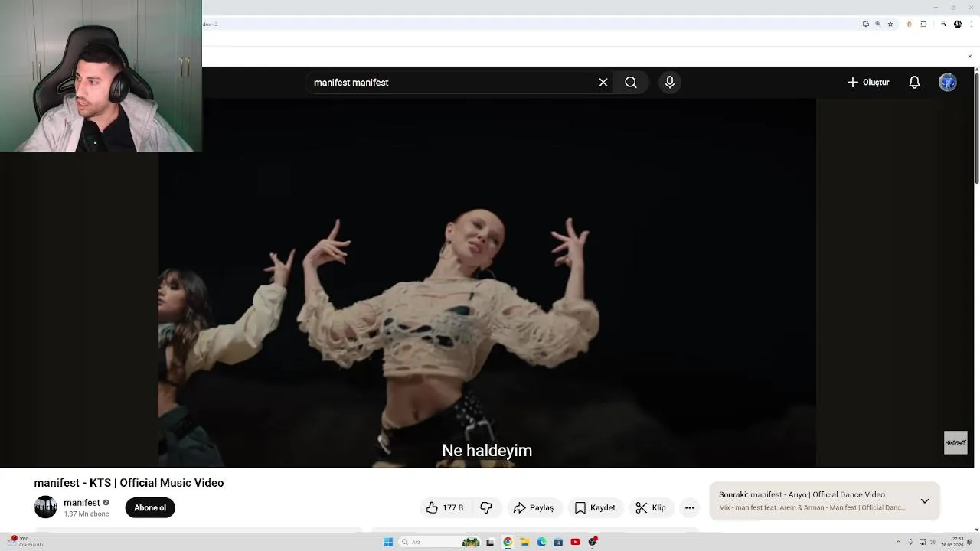Open the round taskbar app with red badge
This screenshot has height=551, width=980.
592,542
